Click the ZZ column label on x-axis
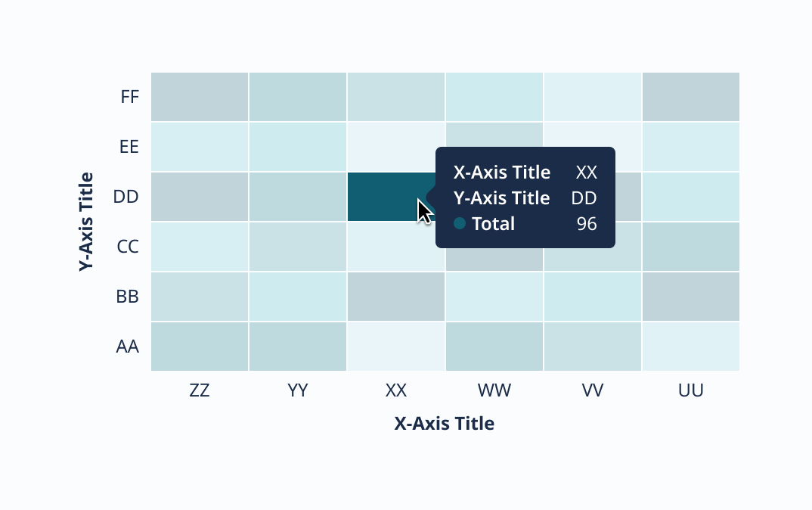812x510 pixels. click(200, 390)
